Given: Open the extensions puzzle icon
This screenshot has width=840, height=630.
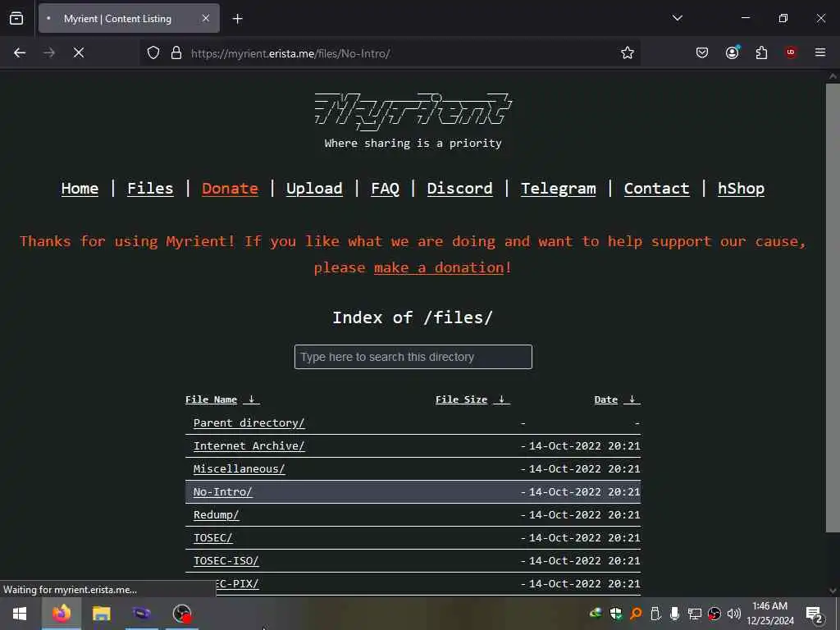Looking at the screenshot, I should point(761,52).
